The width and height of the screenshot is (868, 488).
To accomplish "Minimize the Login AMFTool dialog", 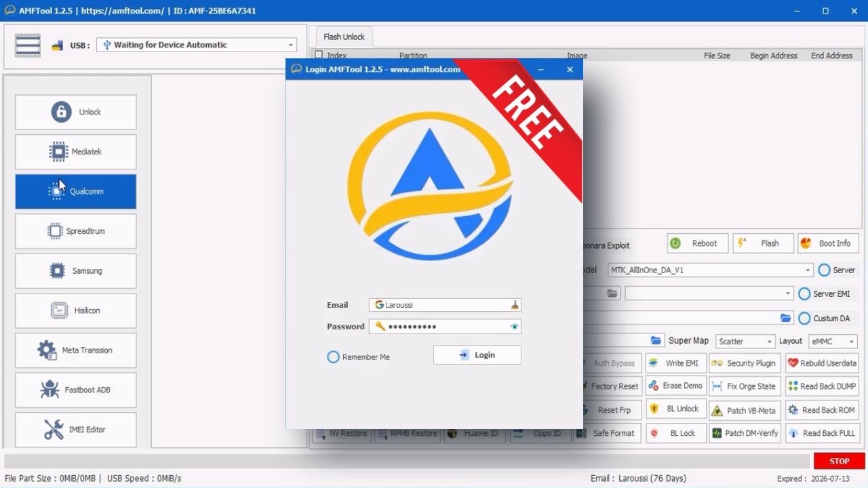I will (541, 69).
